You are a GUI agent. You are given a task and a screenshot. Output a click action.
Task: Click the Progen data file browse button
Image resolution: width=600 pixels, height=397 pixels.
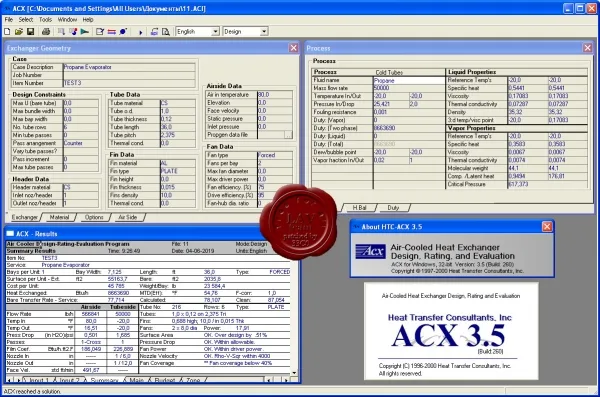point(288,135)
